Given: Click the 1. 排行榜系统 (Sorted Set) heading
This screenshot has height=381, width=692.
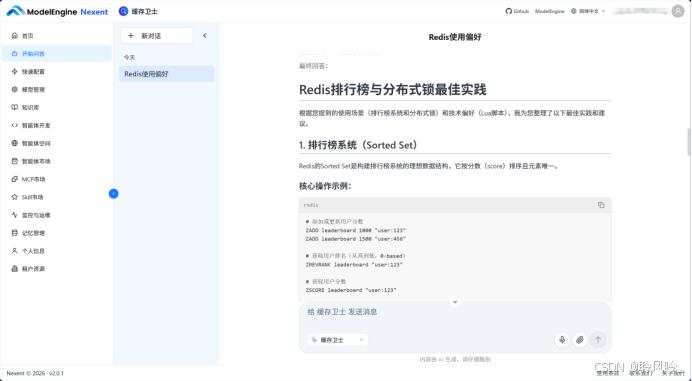Looking at the screenshot, I should pyautogui.click(x=358, y=145).
